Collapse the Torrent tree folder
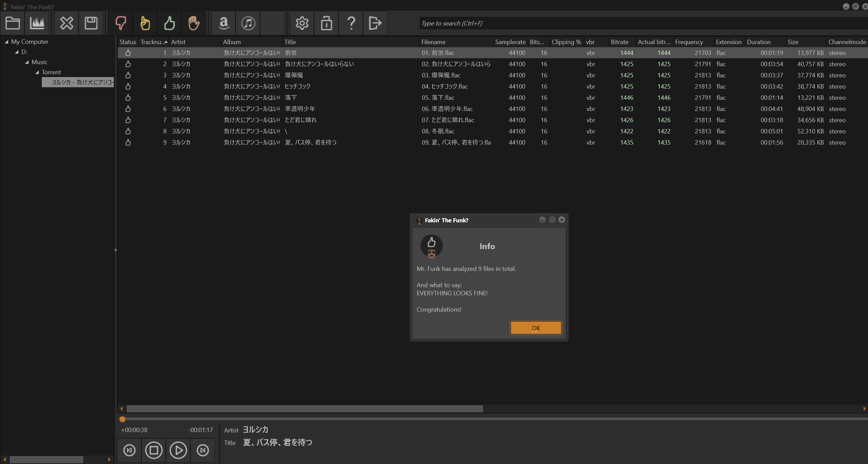This screenshot has width=868, height=464. pos(37,72)
